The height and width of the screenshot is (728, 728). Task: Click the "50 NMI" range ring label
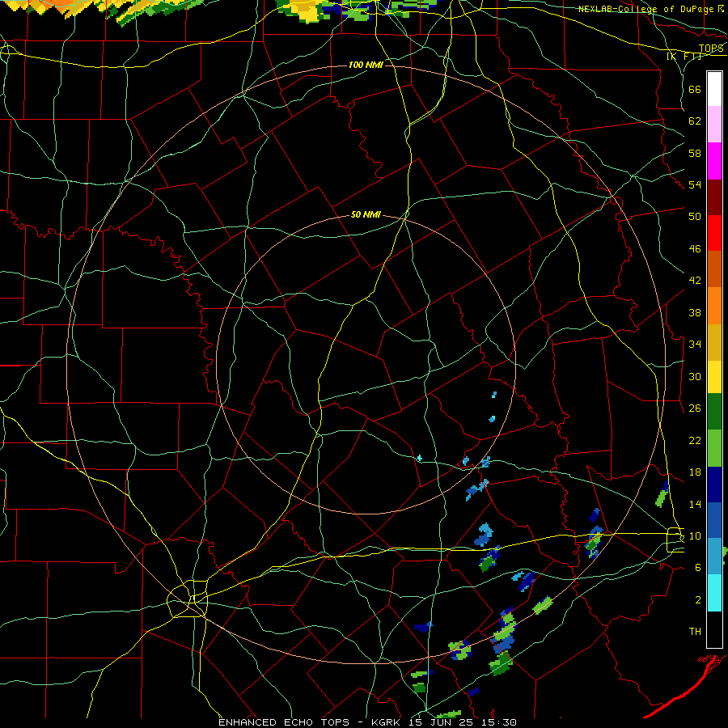point(366,214)
